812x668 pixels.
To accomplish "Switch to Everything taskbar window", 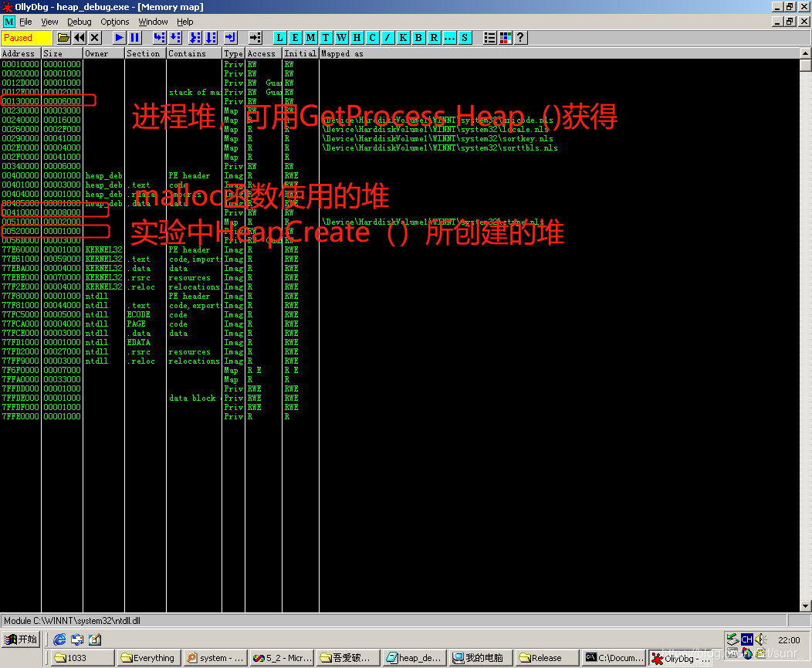I will pos(149,658).
